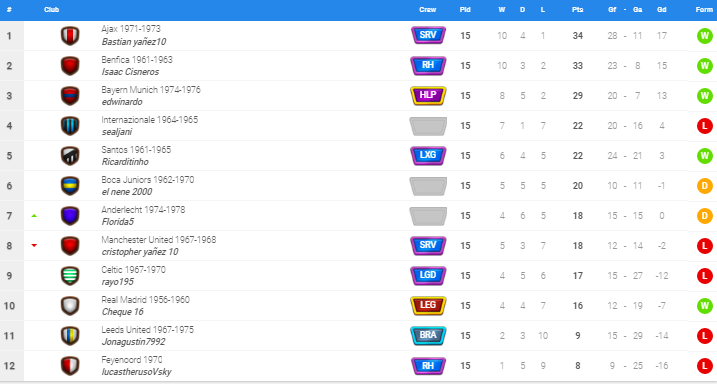Click the orange D form indicator for Boca Juniors
Image resolution: width=717 pixels, height=384 pixels.
[705, 186]
